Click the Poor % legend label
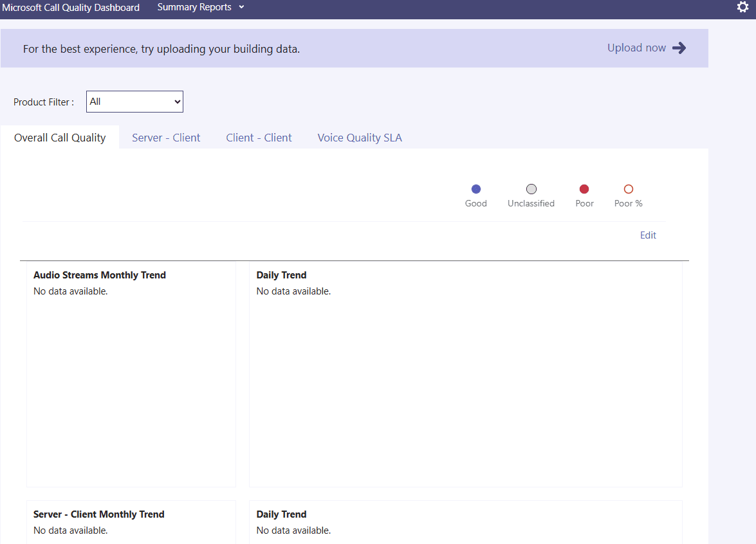 pos(628,203)
